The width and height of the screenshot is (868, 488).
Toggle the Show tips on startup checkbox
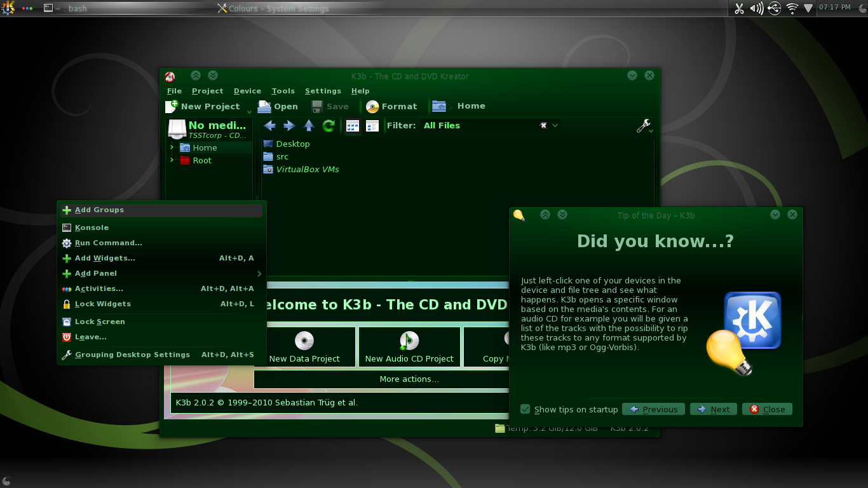(x=526, y=409)
